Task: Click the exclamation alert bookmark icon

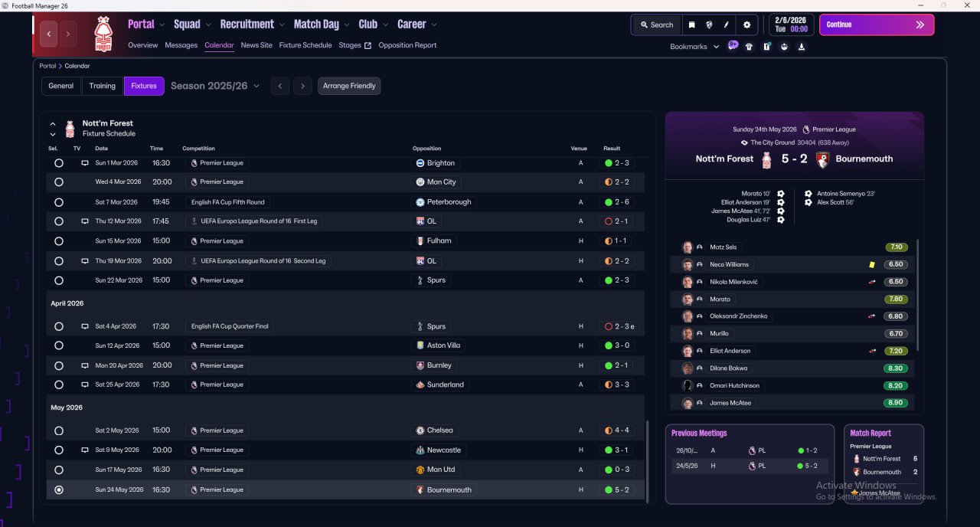Action: tap(767, 47)
